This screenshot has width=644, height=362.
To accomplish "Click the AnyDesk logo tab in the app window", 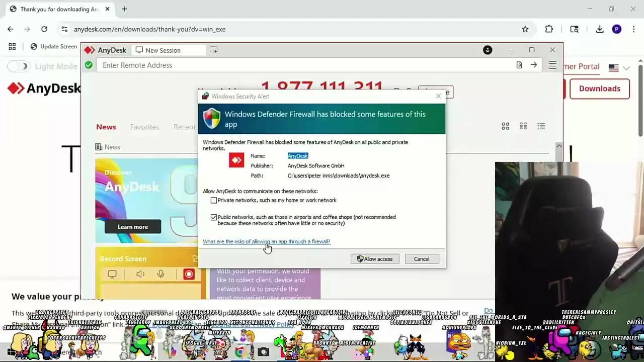I will pos(106,50).
